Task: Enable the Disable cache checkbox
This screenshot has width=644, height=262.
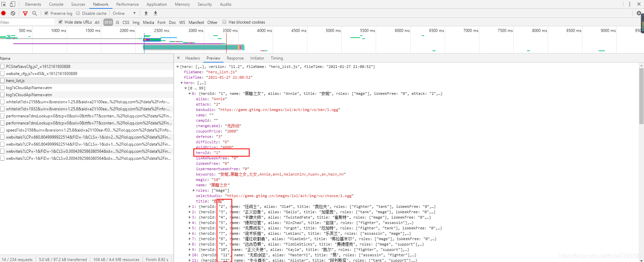Action: (x=78, y=13)
